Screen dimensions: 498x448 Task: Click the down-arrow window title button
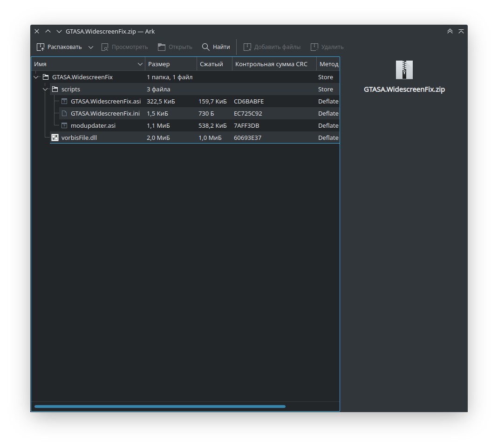59,31
